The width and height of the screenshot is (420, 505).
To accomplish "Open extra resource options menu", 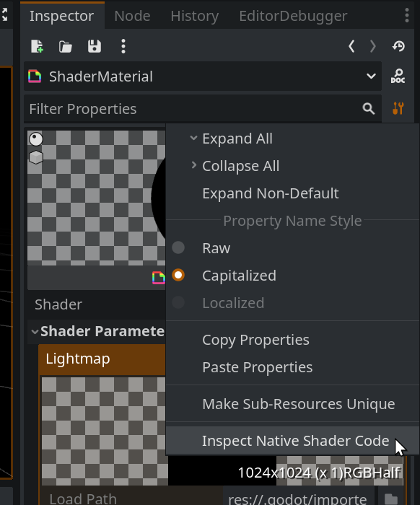I will click(x=123, y=46).
